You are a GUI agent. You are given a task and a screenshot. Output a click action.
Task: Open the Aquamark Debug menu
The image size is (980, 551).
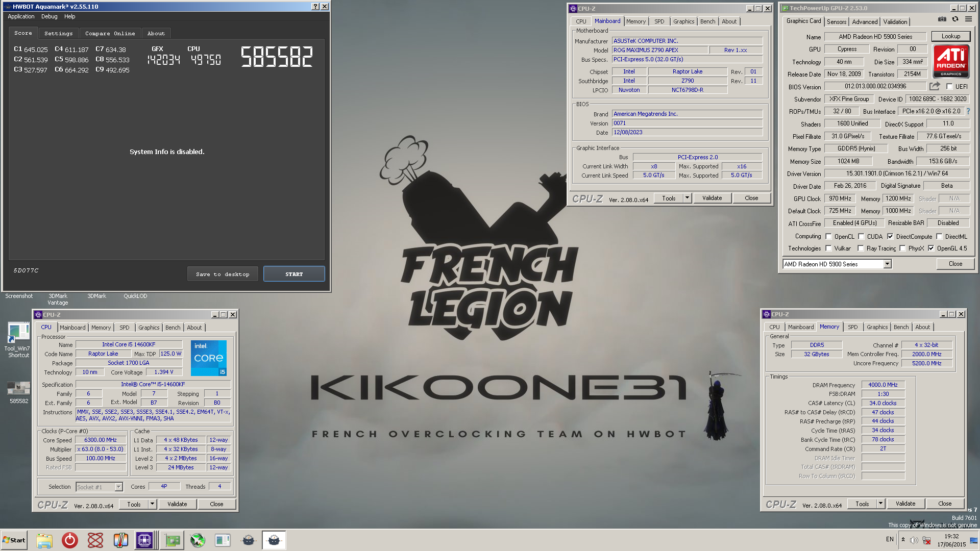(x=50, y=16)
